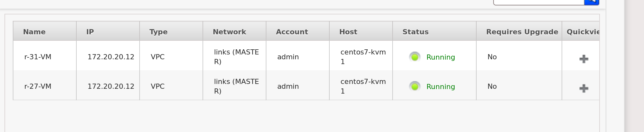Open quickview plus icon for r-27-VM
The width and height of the screenshot is (644, 132).
[x=584, y=88]
